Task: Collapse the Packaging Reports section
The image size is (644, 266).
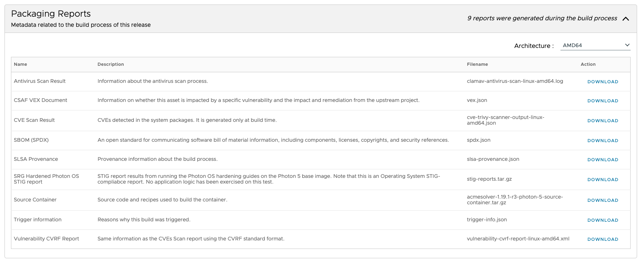Action: pyautogui.click(x=625, y=19)
